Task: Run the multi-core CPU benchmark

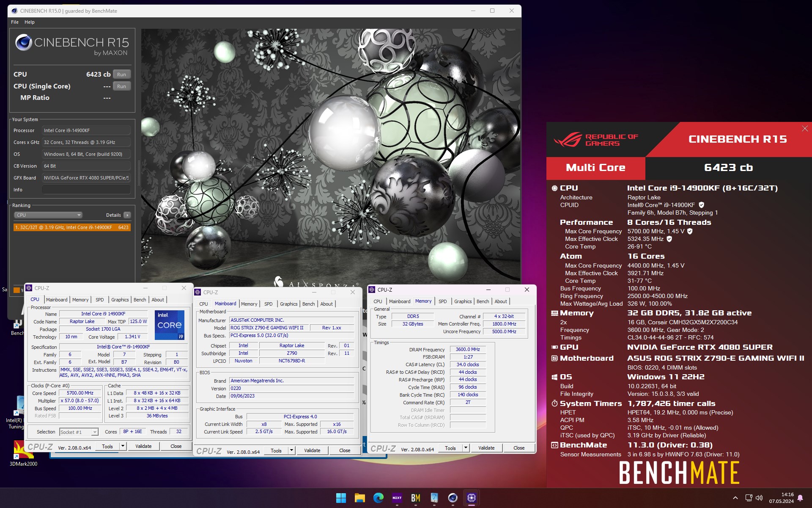Action: coord(122,75)
